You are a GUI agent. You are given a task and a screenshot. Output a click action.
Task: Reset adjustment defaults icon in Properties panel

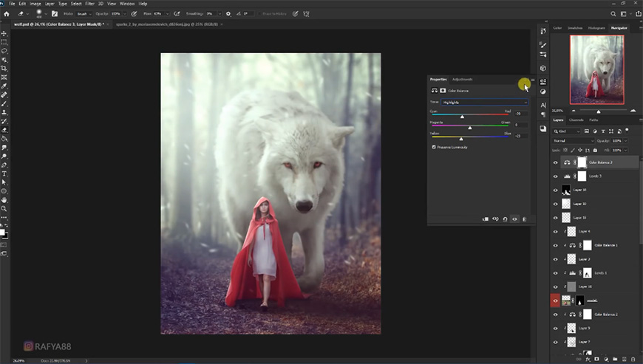coord(505,219)
